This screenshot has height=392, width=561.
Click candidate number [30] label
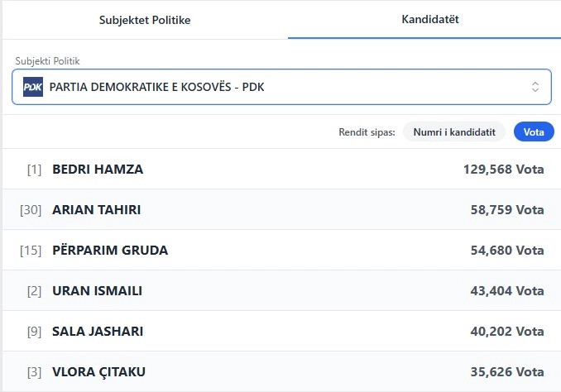coord(31,210)
